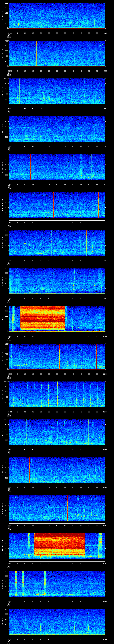Image resolution: width=114 pixels, height=644 pixels.
Task: Click the Frequency (Hz) axis label of 8:01:00 panel
Action: pos(3,16)
